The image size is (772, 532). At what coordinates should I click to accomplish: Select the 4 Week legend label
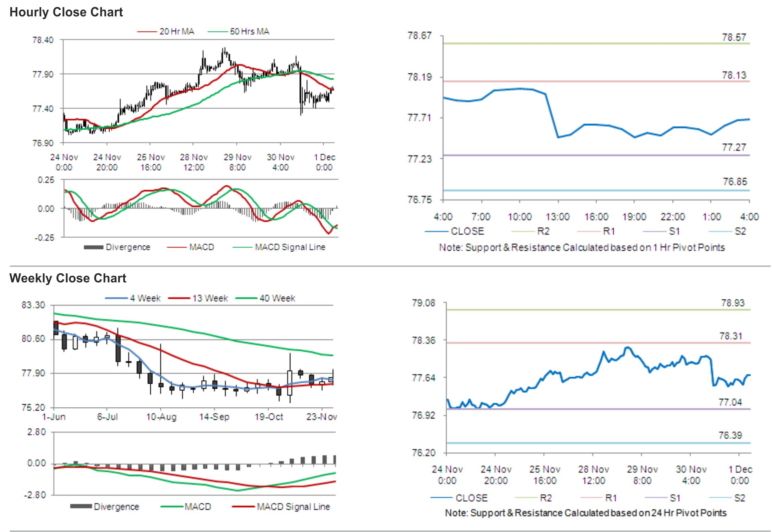(x=145, y=298)
